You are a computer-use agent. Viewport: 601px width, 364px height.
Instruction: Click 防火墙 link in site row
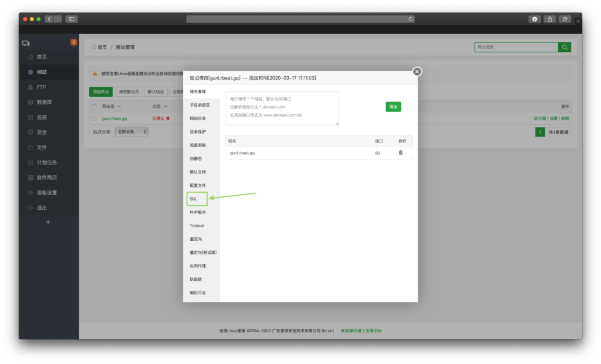pyautogui.click(x=540, y=118)
